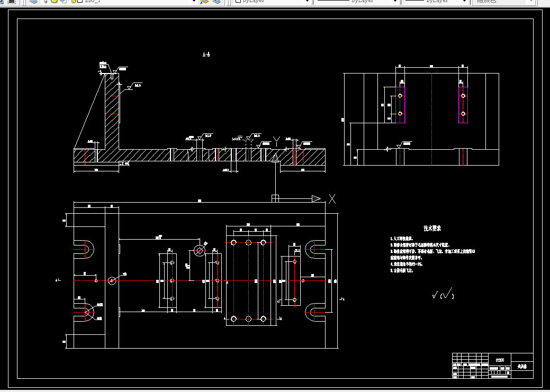Click the Layer Previous icon
The image size is (550, 392).
tap(217, 2)
